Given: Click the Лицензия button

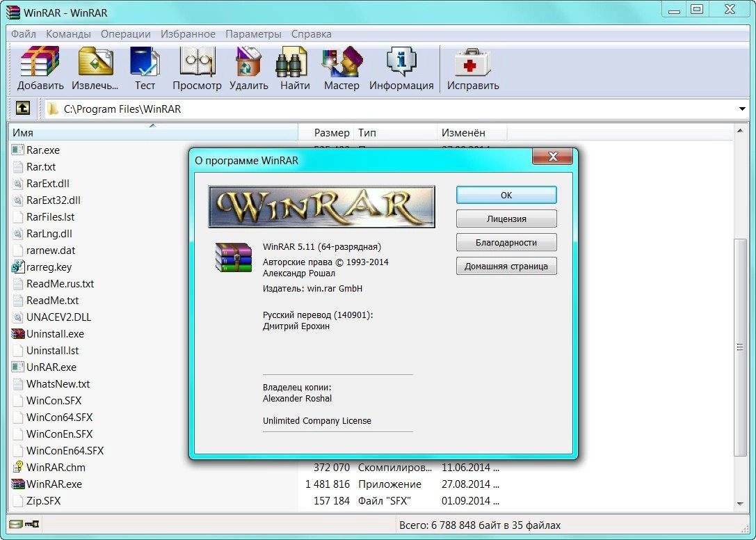Looking at the screenshot, I should pyautogui.click(x=506, y=219).
